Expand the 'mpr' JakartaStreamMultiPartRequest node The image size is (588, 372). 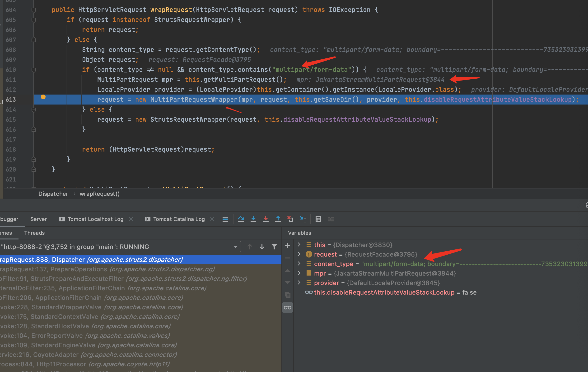pyautogui.click(x=299, y=273)
